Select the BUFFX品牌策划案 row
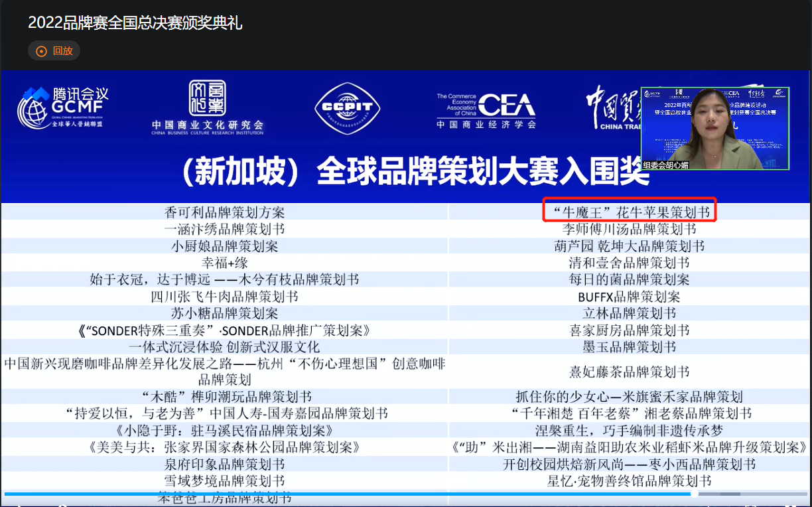 (629, 297)
